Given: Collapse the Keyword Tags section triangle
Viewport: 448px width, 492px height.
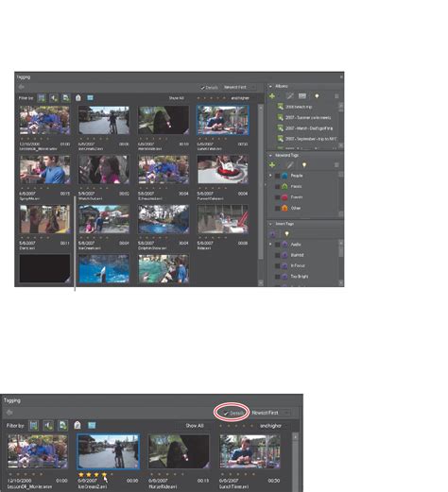Looking at the screenshot, I should pos(270,155).
